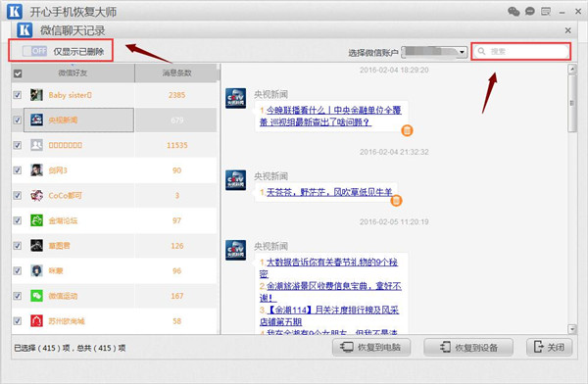Click Baby sister avatar
This screenshot has height=384, width=588.
click(36, 95)
